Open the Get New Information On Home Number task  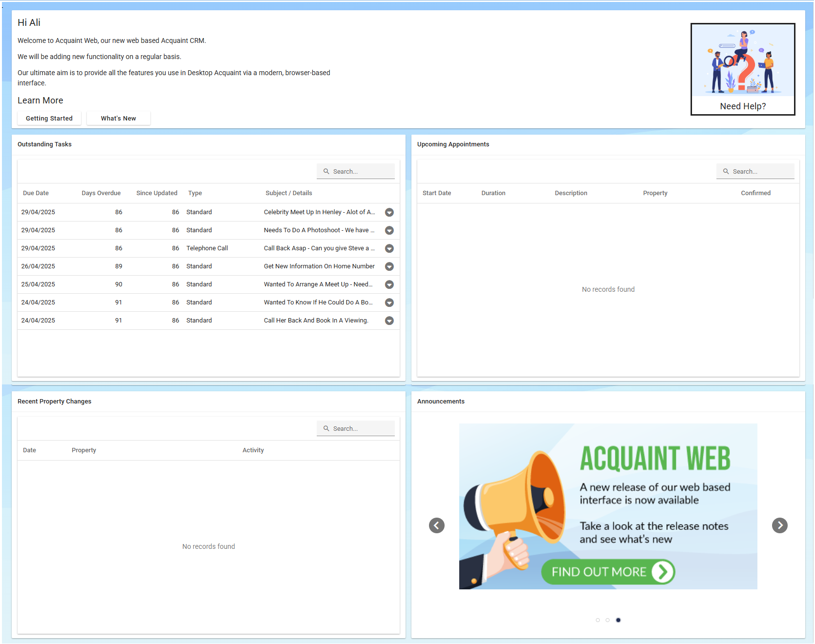(319, 266)
